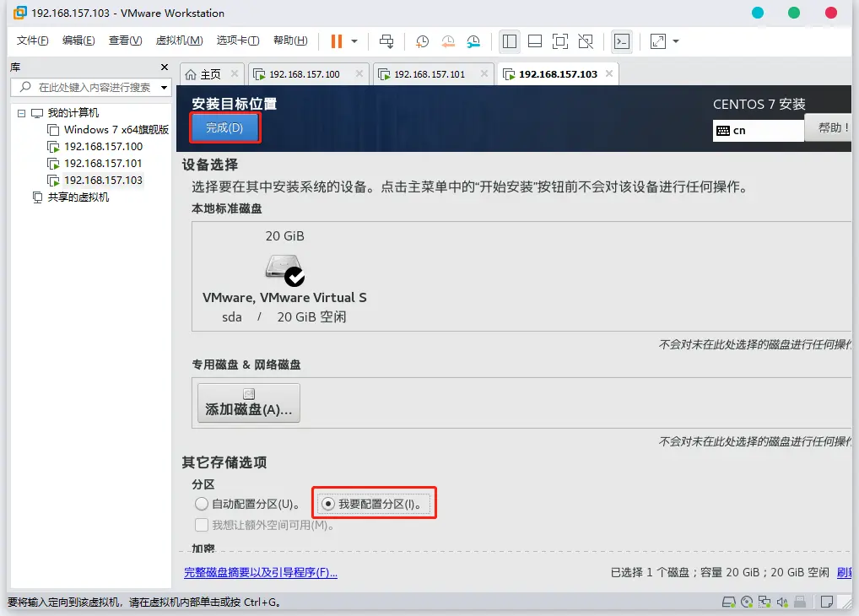Open the 选项卡(T) menu
This screenshot has width=859, height=616.
tap(238, 41)
